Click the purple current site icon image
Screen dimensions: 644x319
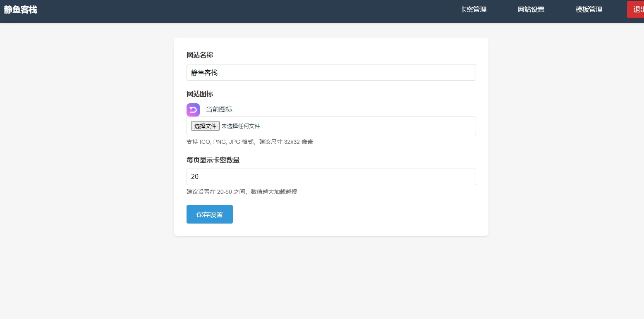tap(193, 110)
